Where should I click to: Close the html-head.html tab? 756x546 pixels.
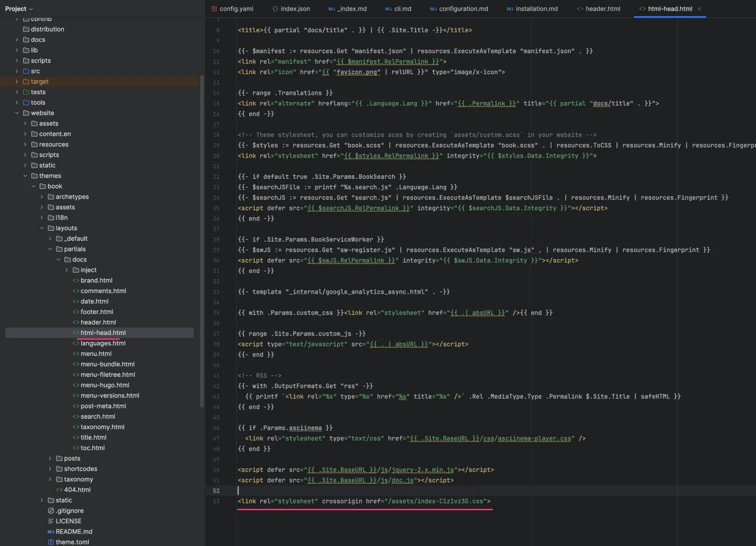699,9
